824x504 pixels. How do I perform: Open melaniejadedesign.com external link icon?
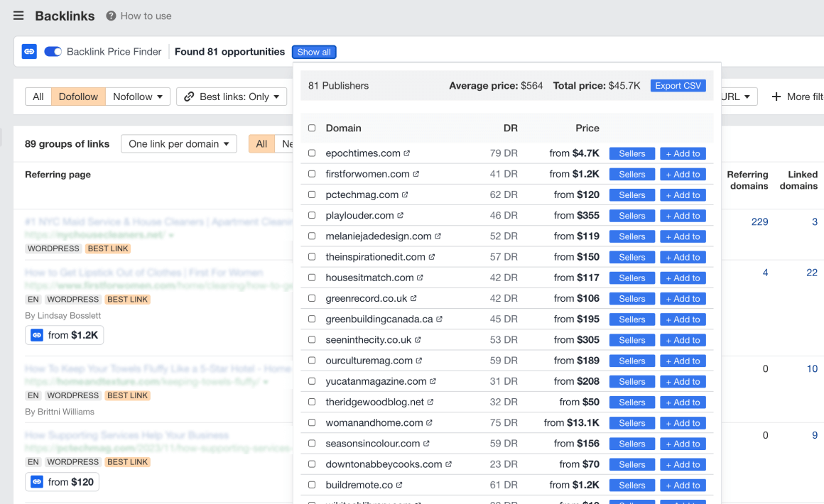(x=438, y=236)
